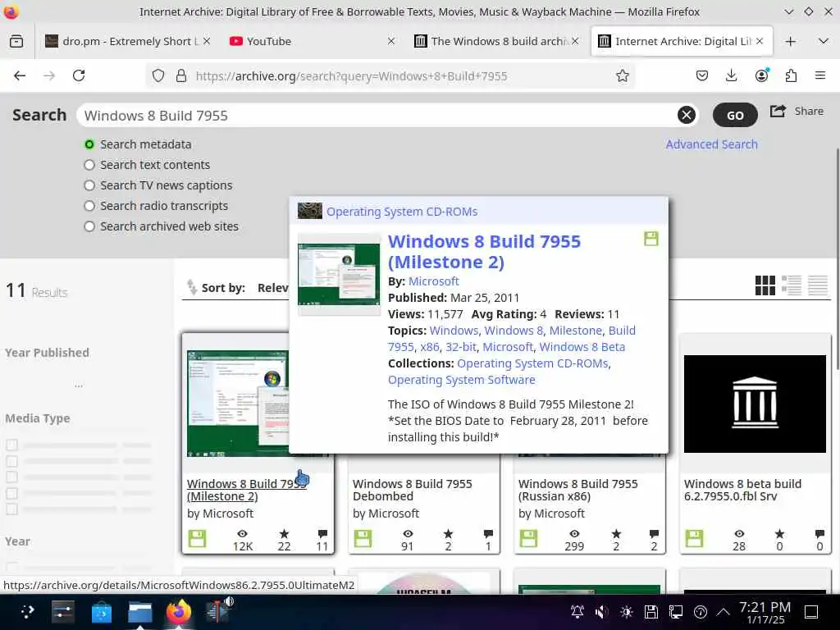Open Windows 8 Build 7955 Debombed item
The image size is (840, 630).
tap(412, 490)
